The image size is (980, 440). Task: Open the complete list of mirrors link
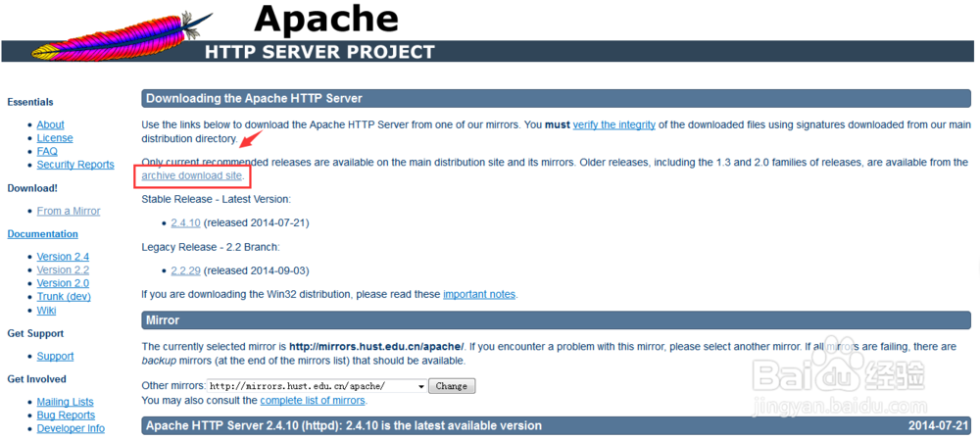point(313,400)
